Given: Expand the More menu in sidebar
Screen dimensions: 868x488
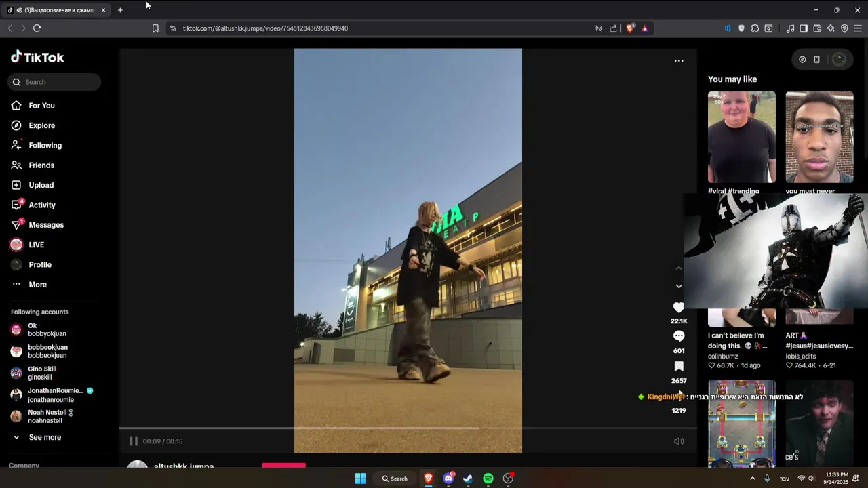Looking at the screenshot, I should click(37, 285).
